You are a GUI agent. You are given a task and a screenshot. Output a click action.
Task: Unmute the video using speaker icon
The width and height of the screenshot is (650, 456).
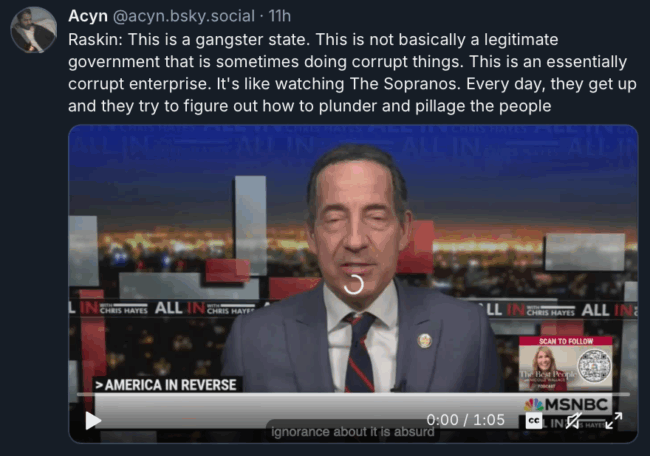point(574,421)
